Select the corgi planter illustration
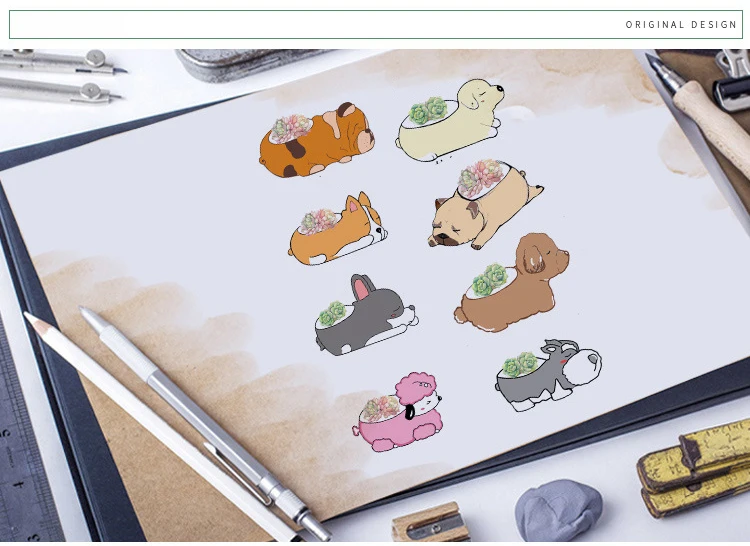Viewport: 750px width, 546px height. pyautogui.click(x=338, y=229)
